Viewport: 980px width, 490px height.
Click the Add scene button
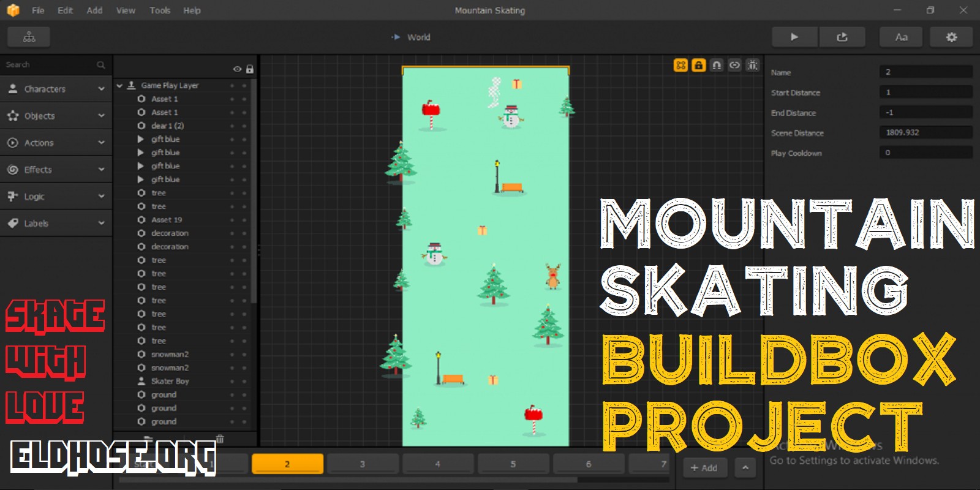click(704, 468)
